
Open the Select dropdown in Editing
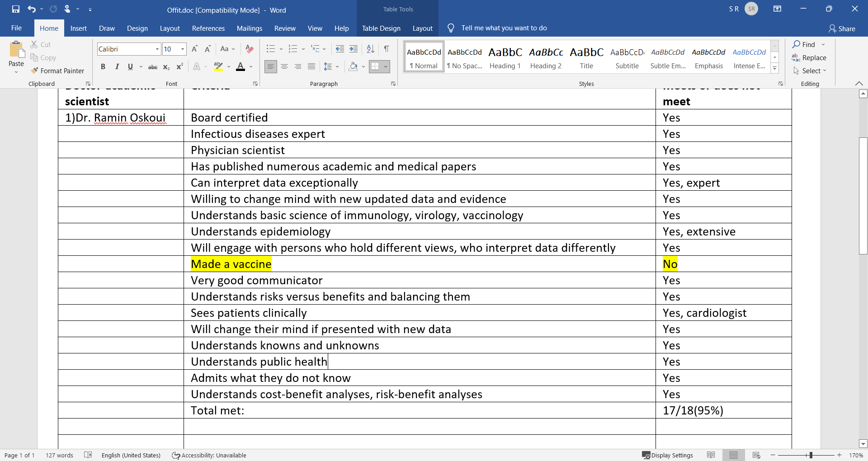click(x=810, y=71)
